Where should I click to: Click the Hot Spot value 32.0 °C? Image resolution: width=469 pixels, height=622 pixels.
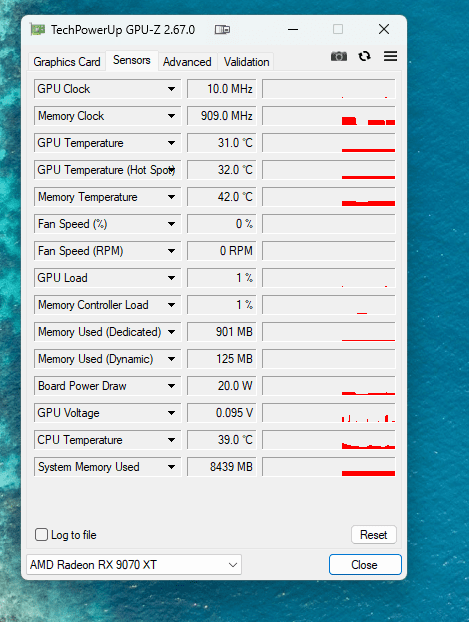click(x=222, y=170)
